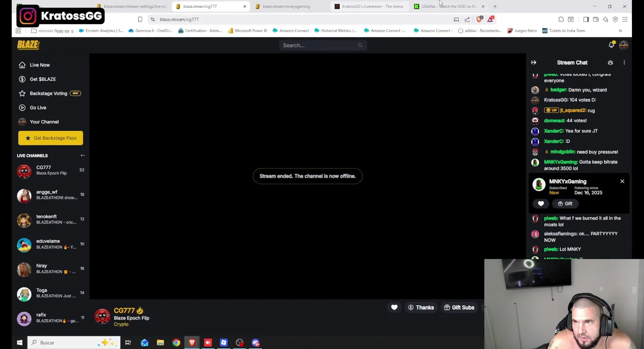Click the magnifier icon in the search box
The width and height of the screenshot is (644, 349).
360,45
